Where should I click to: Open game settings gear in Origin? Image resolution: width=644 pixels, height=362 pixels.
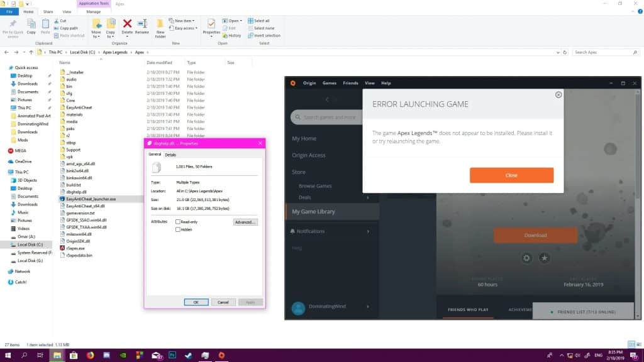point(526,258)
